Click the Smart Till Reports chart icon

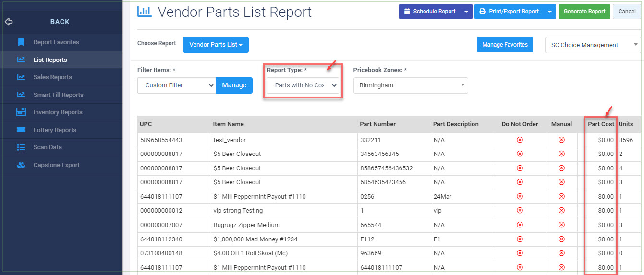tap(21, 95)
